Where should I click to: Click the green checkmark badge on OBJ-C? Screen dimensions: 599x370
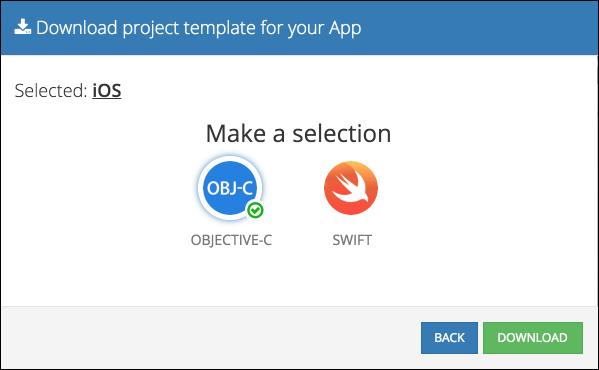pyautogui.click(x=255, y=210)
